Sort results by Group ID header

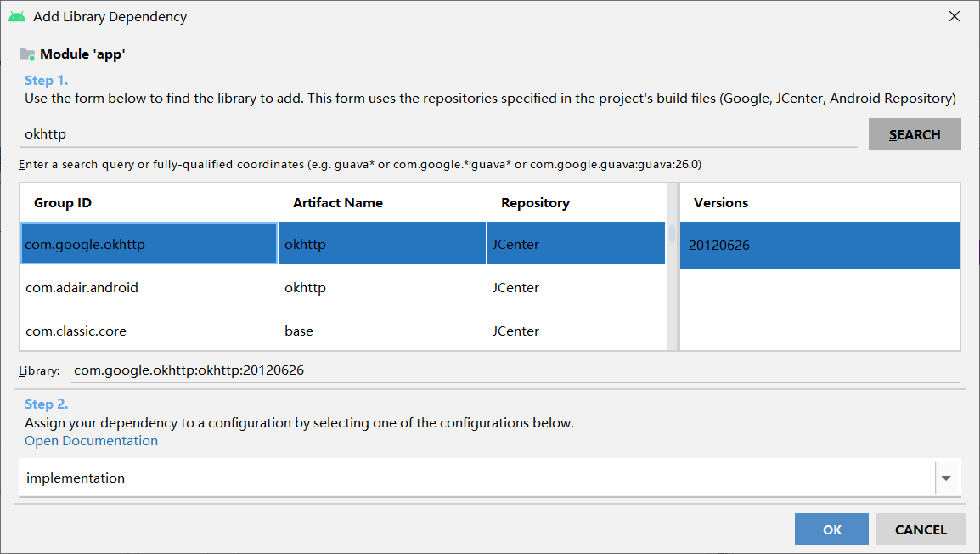(x=63, y=203)
